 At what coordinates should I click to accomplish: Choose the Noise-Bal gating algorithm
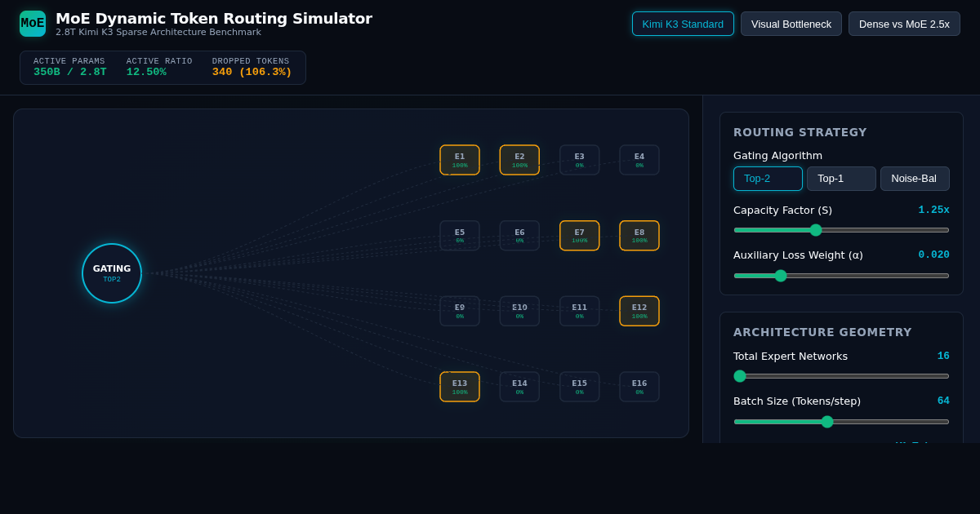click(x=915, y=179)
